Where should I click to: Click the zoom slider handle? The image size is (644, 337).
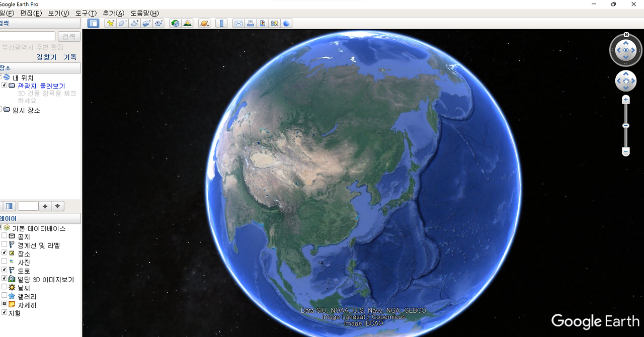click(x=626, y=125)
